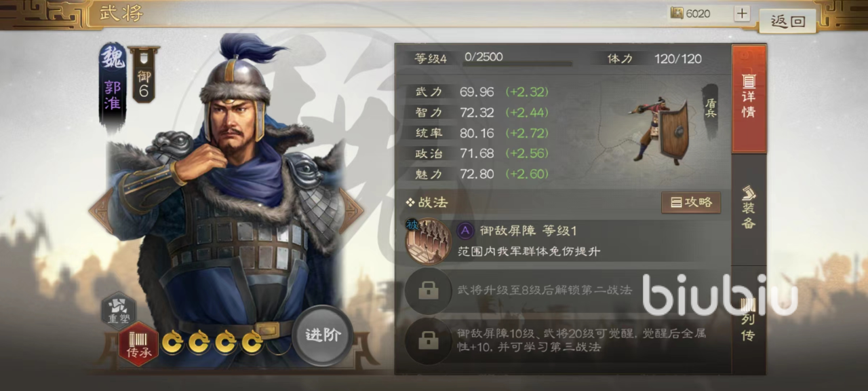868x391 pixels.
Task: Click the 返回 back button
Action: click(787, 21)
